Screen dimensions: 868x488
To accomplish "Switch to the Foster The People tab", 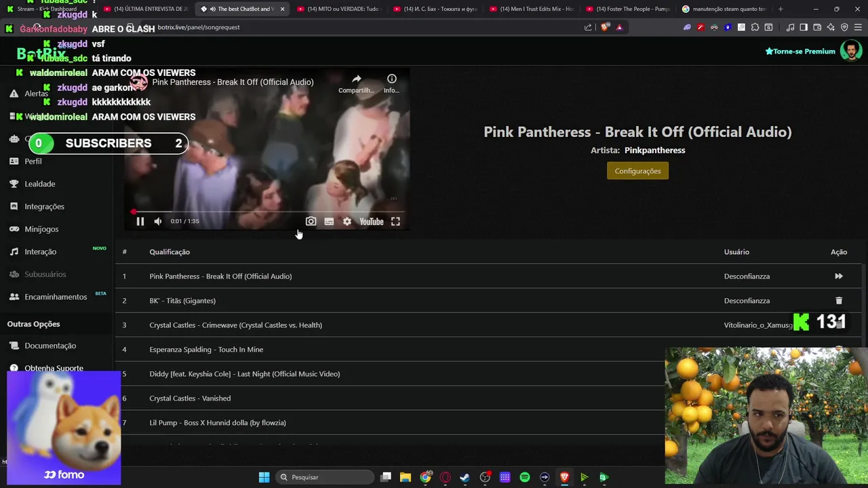I will point(627,9).
